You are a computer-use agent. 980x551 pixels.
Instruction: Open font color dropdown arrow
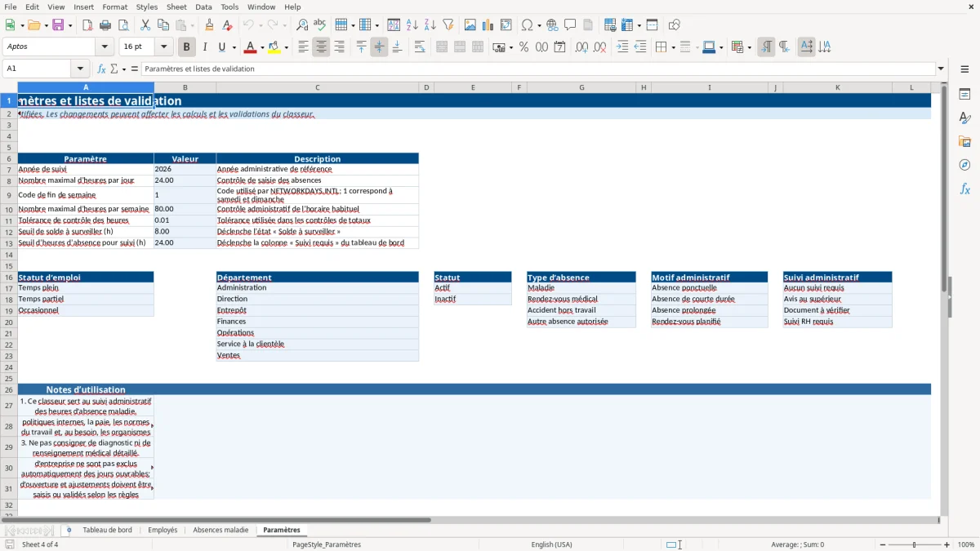coord(263,47)
